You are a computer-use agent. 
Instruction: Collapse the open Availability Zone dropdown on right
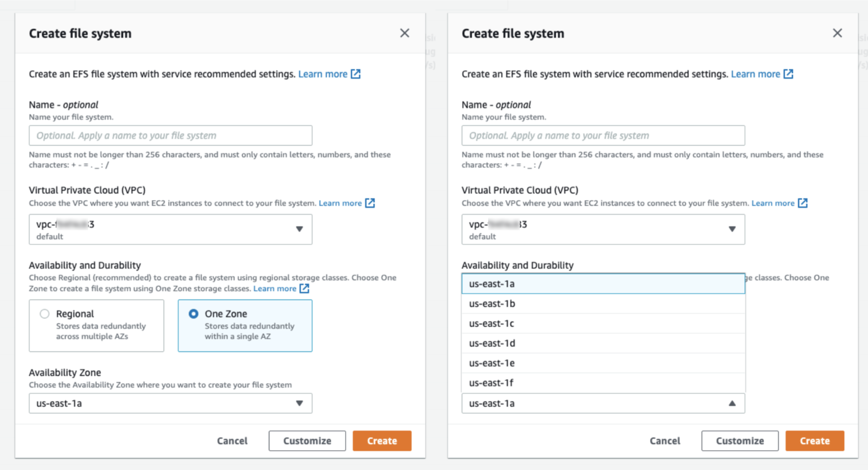(732, 403)
